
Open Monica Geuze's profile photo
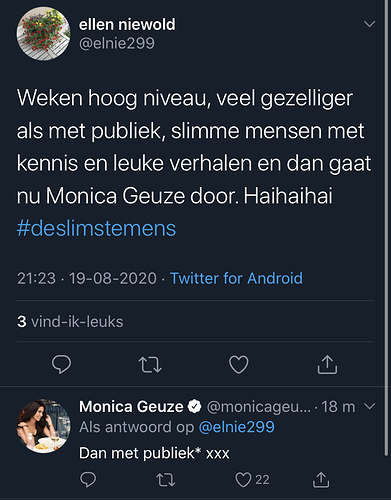43,426
